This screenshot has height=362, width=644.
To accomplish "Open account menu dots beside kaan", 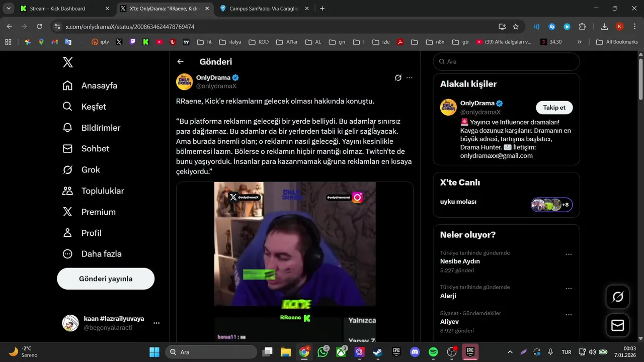I will coord(156,323).
